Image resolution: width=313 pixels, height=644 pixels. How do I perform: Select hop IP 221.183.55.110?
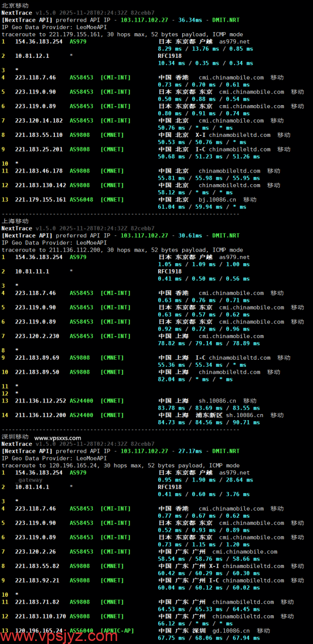click(39, 135)
